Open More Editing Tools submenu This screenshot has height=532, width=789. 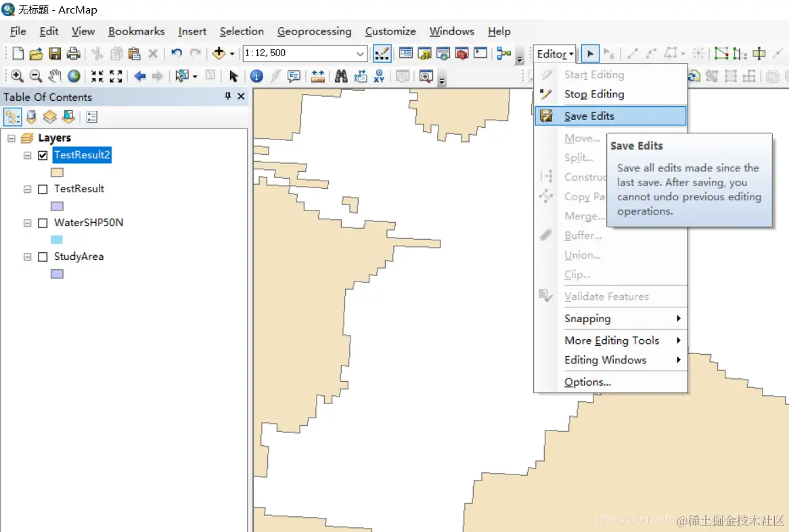pyautogui.click(x=611, y=340)
